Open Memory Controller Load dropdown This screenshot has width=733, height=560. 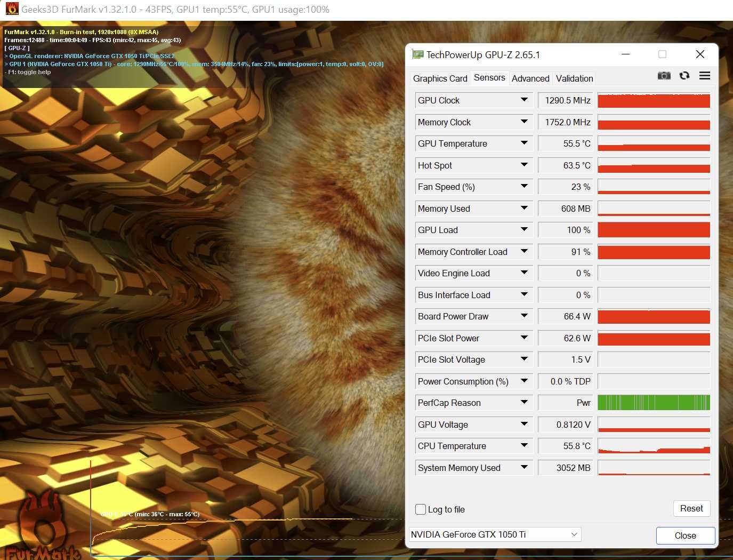(525, 251)
